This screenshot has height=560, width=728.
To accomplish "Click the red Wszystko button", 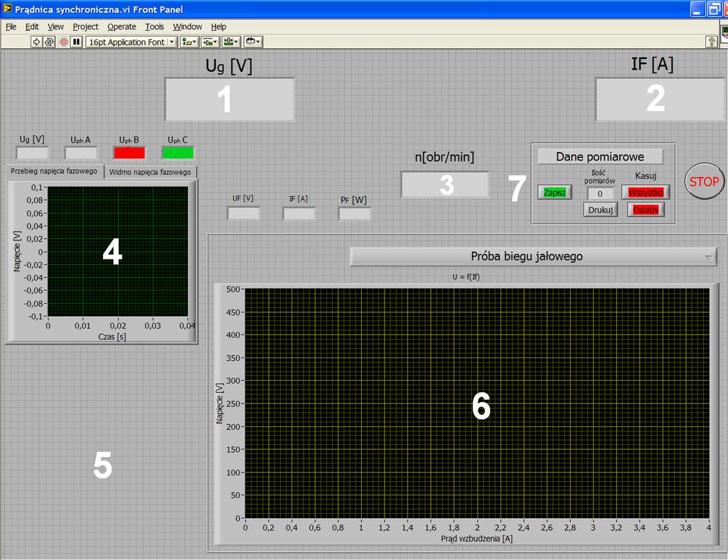I will [646, 192].
